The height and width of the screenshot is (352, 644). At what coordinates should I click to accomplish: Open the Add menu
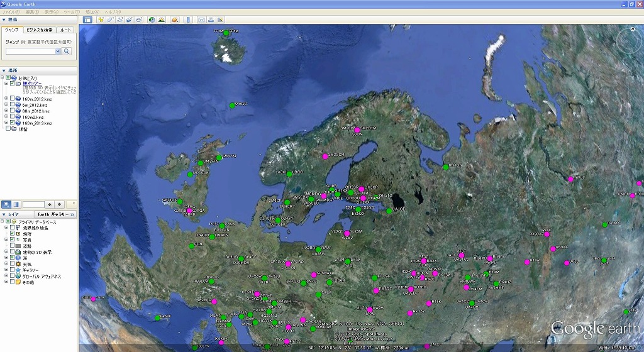(92, 13)
